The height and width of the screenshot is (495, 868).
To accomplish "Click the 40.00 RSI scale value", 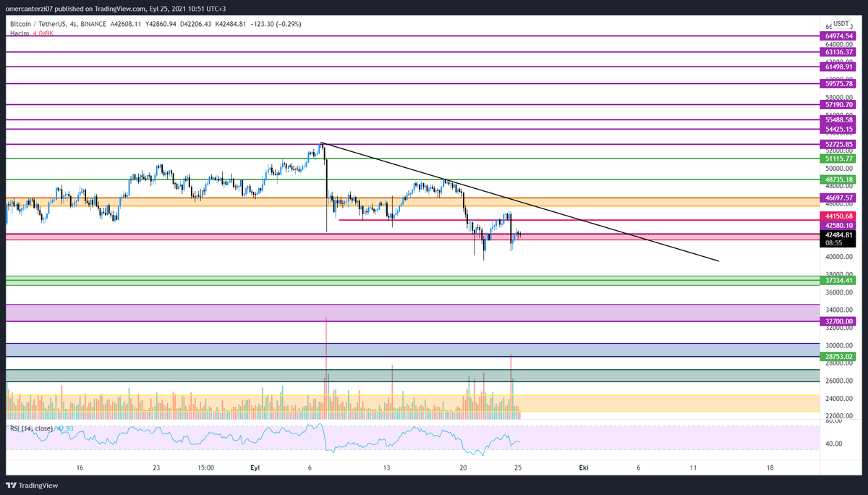I will 835,444.
